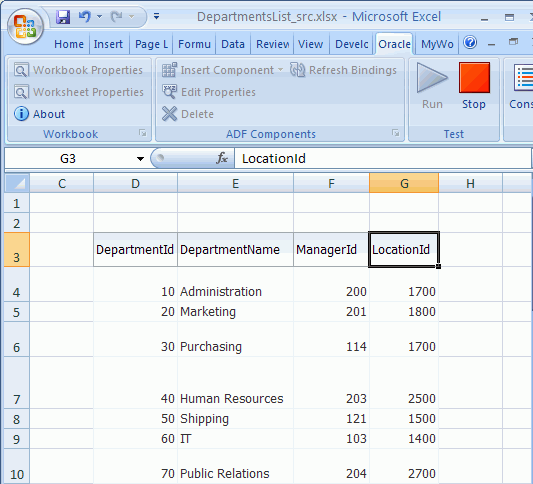Viewport: 533px width, 484px height.
Task: Open the Excel Help question mark icon
Action: click(x=470, y=43)
